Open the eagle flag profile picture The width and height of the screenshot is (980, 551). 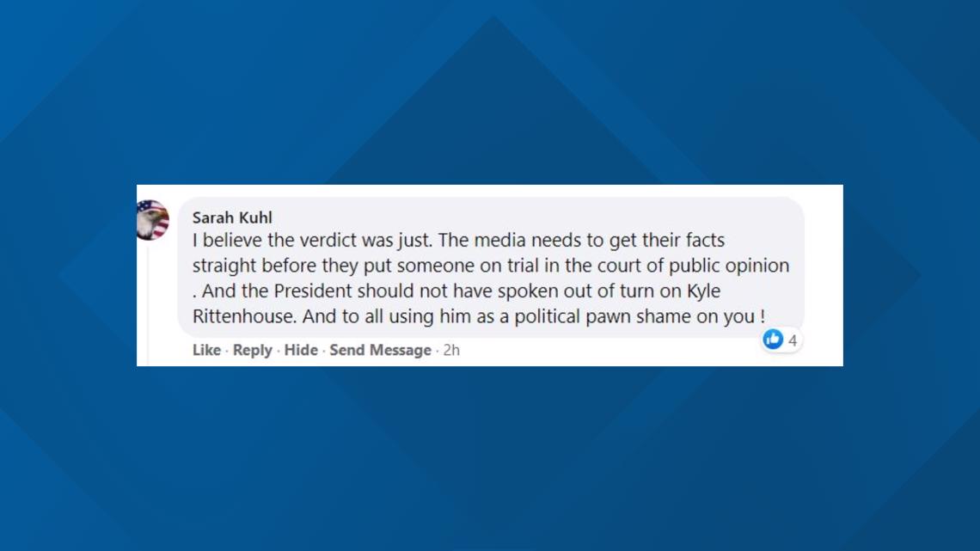pyautogui.click(x=152, y=220)
